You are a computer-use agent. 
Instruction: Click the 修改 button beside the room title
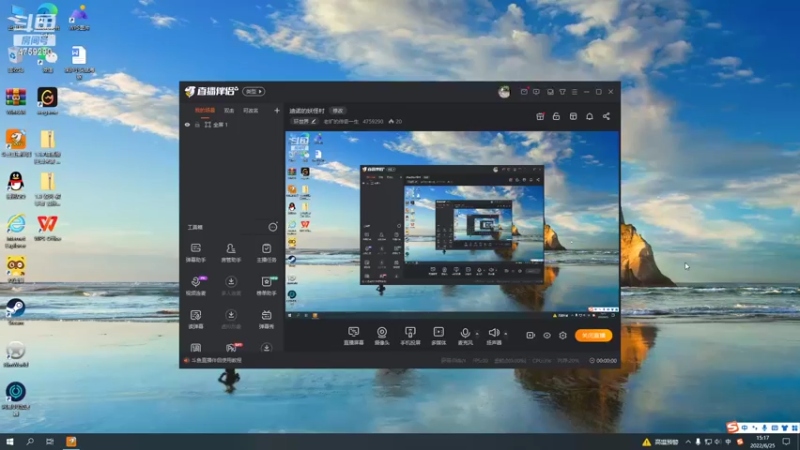click(338, 111)
